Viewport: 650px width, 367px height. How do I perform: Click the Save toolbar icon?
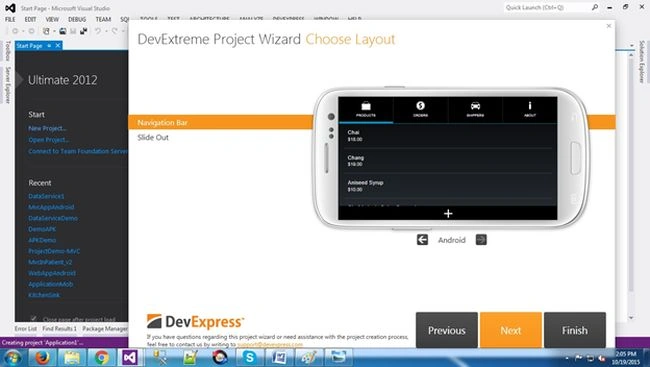pyautogui.click(x=73, y=31)
